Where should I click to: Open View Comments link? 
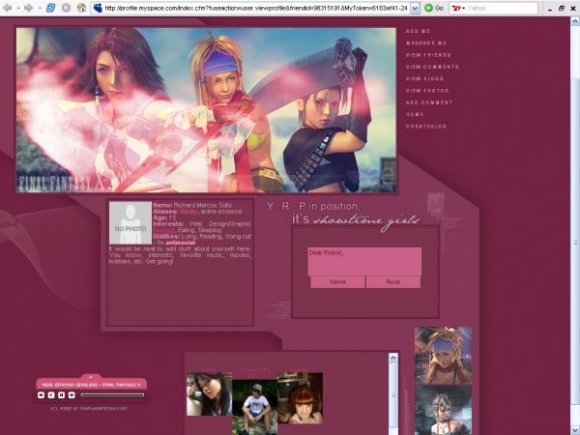[432, 67]
